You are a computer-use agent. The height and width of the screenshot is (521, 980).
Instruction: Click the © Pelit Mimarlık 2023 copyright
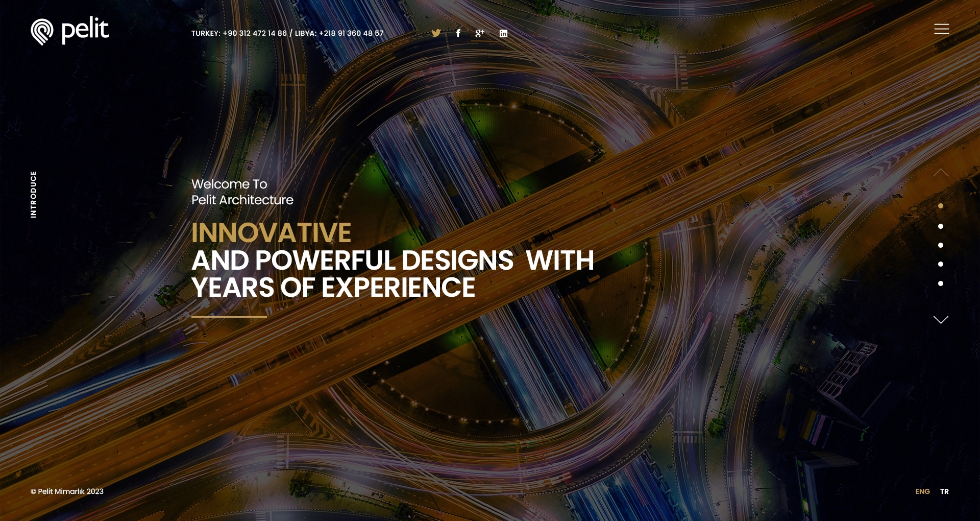[x=67, y=491]
